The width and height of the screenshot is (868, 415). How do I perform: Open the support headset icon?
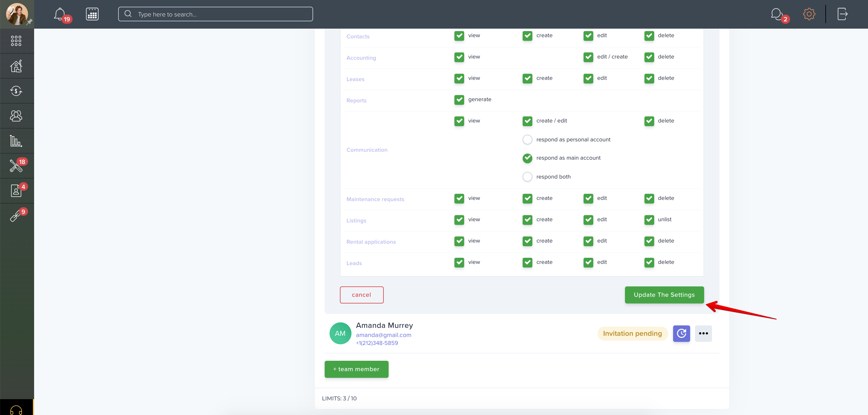coord(16,410)
